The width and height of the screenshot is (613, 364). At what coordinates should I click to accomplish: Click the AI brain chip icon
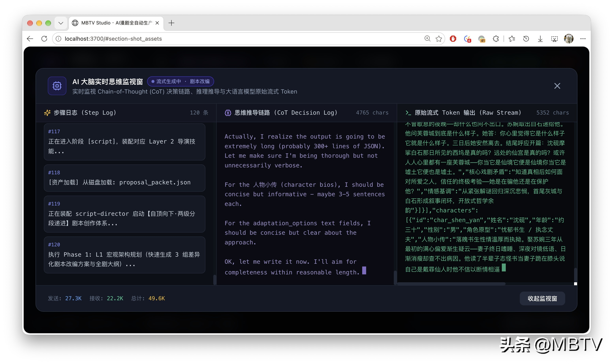[x=57, y=86]
